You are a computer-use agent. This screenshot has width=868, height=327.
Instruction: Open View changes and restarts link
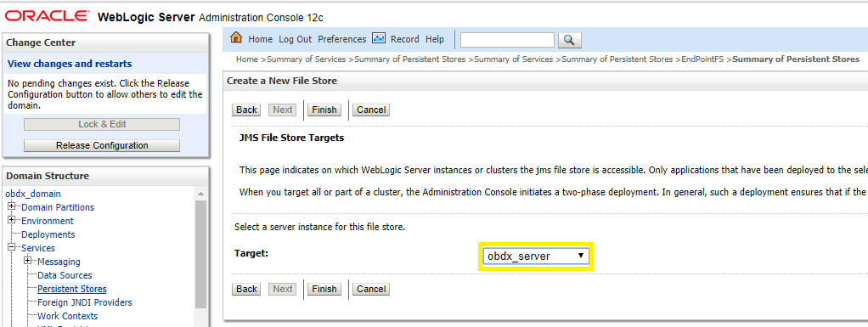point(70,64)
